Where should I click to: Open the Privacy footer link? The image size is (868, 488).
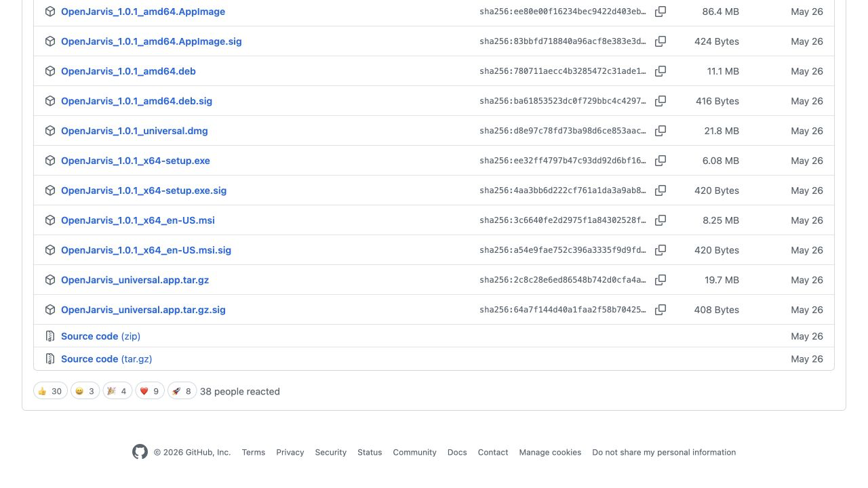coord(290,452)
